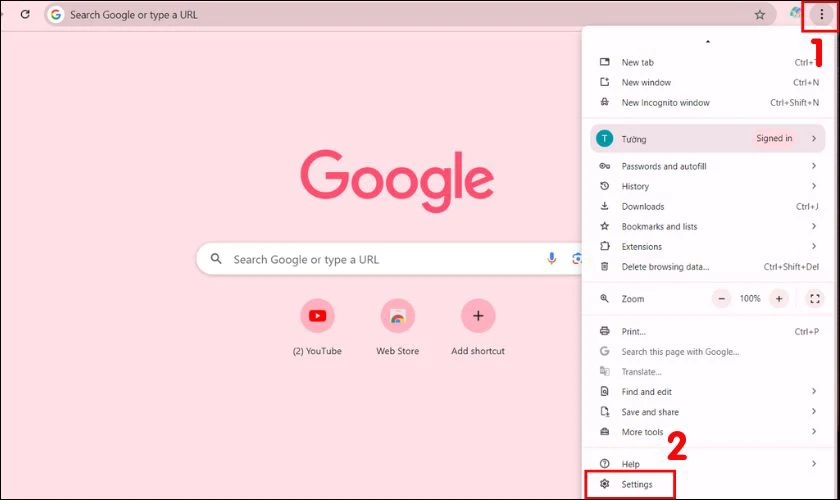Open a New Incognito window

pyautogui.click(x=708, y=102)
